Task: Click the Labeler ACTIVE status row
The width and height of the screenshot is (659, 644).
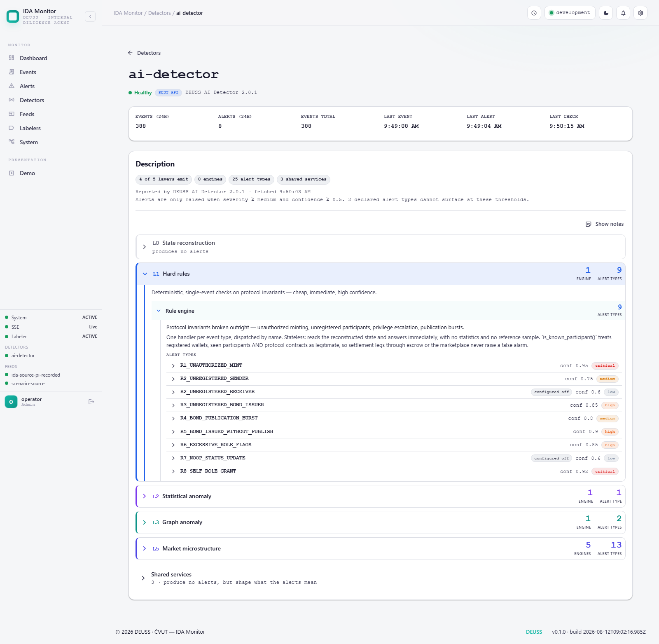Action: click(51, 337)
